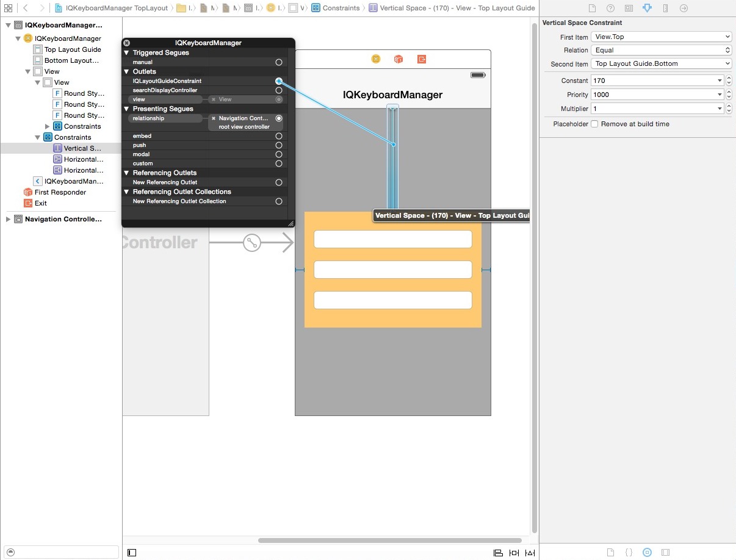This screenshot has height=560, width=736.
Task: Open the Second Item dropdown
Action: point(661,63)
